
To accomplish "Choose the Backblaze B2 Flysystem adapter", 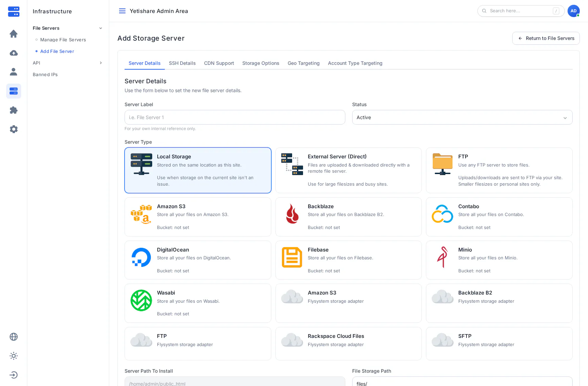I will 499,303.
